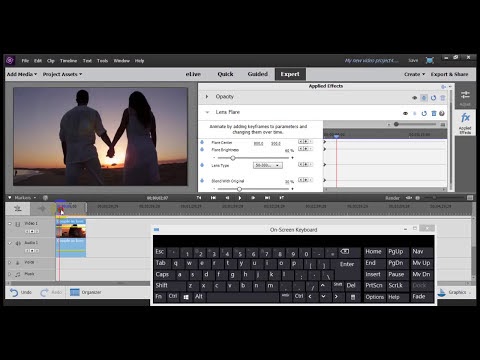Toggle the Audio 1 track checkbox
The width and height of the screenshot is (480, 360).
10,243
